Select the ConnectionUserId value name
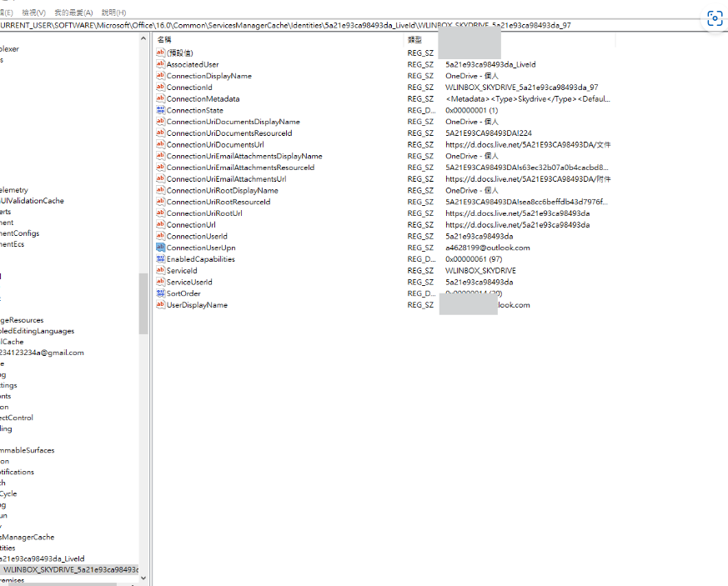 197,236
